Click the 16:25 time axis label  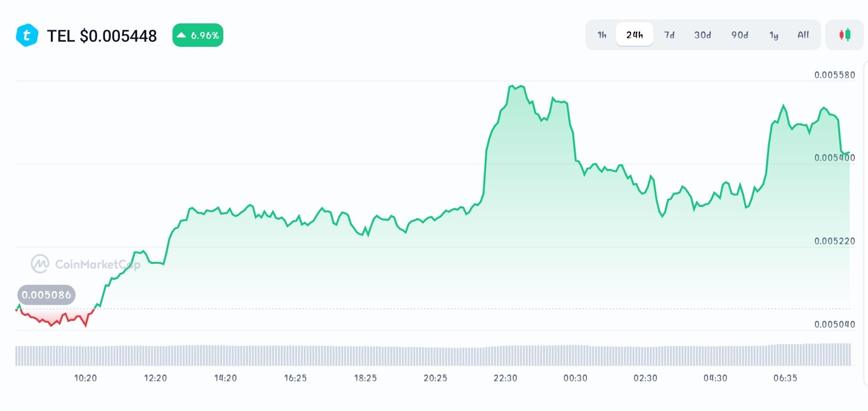pos(295,378)
